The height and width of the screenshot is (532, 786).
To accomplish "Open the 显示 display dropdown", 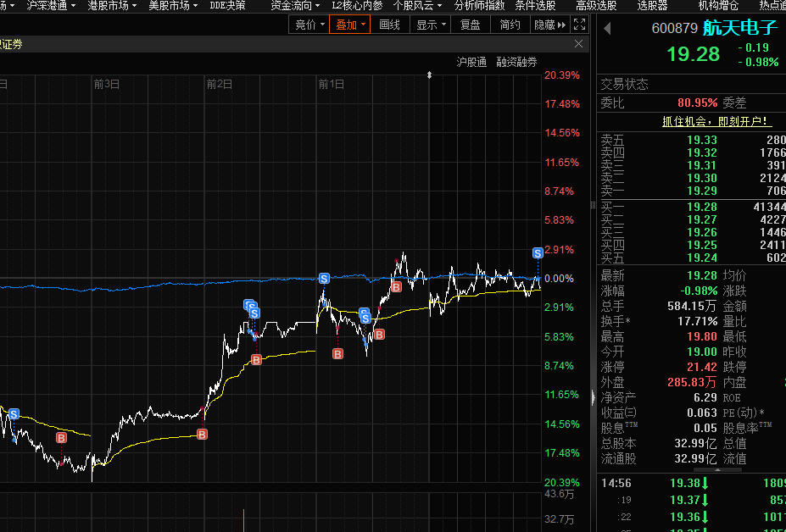I will pos(431,25).
